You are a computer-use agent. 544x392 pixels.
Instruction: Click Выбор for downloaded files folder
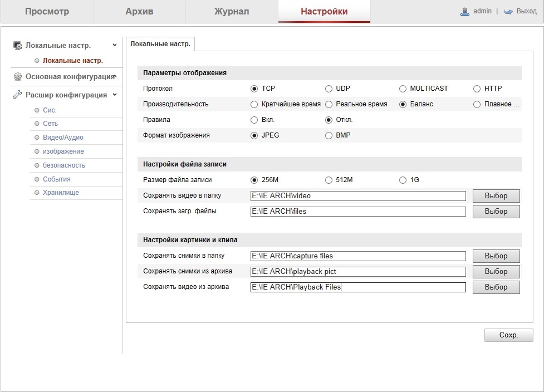496,212
